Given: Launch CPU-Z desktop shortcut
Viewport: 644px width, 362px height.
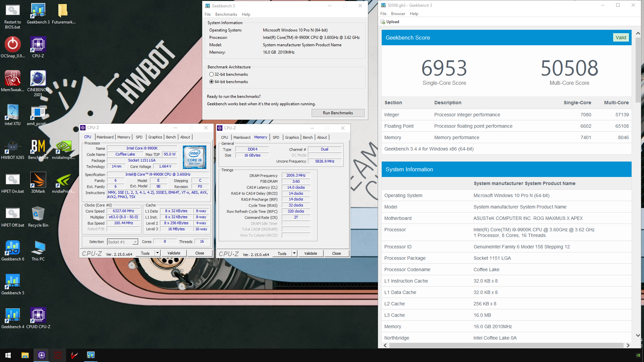Looking at the screenshot, I should (38, 47).
